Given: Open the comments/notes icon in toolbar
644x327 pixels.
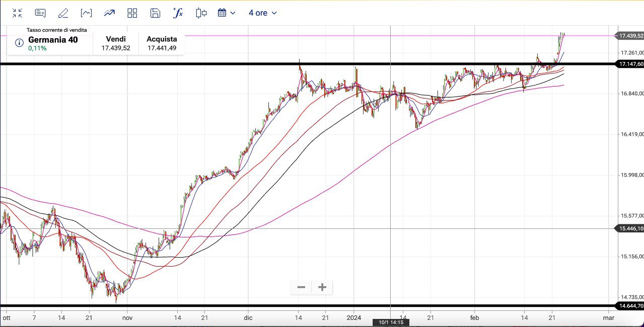Looking at the screenshot, I should pos(40,13).
